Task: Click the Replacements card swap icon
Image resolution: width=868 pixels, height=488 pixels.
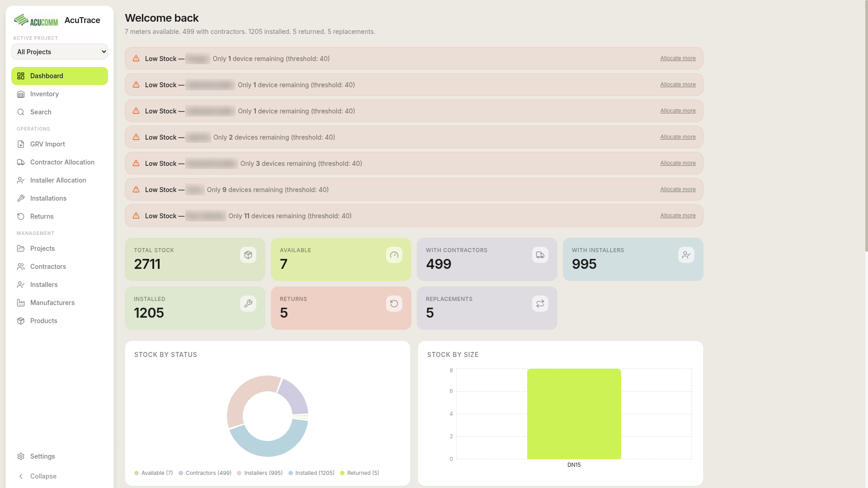Action: coord(540,304)
